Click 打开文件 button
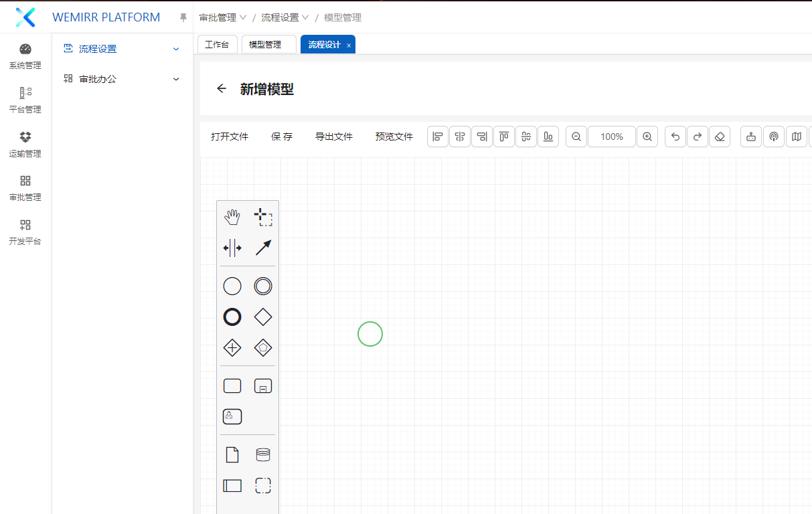The width and height of the screenshot is (812, 514). (230, 137)
